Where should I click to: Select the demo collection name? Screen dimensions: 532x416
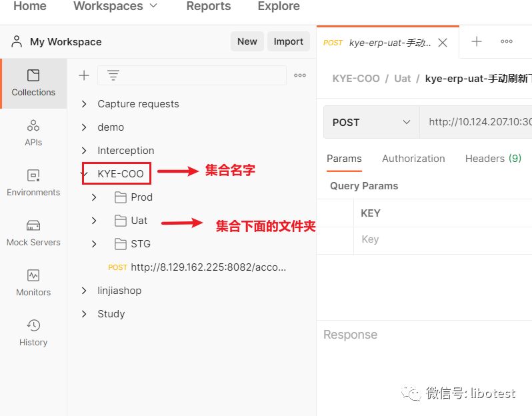point(111,127)
